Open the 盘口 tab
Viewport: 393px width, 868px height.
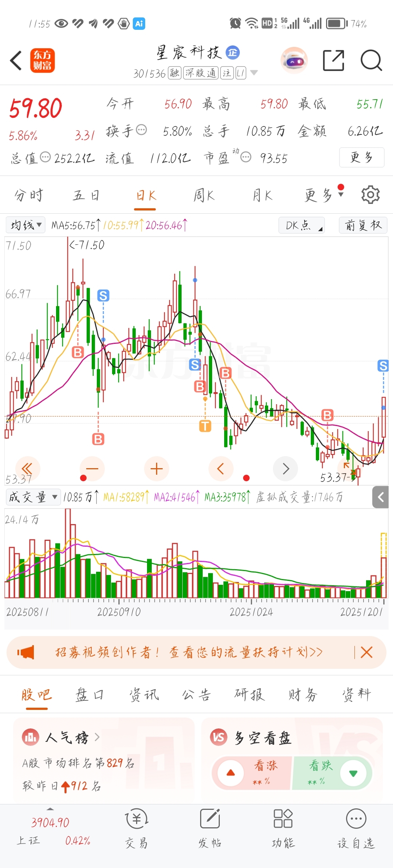coord(90,695)
